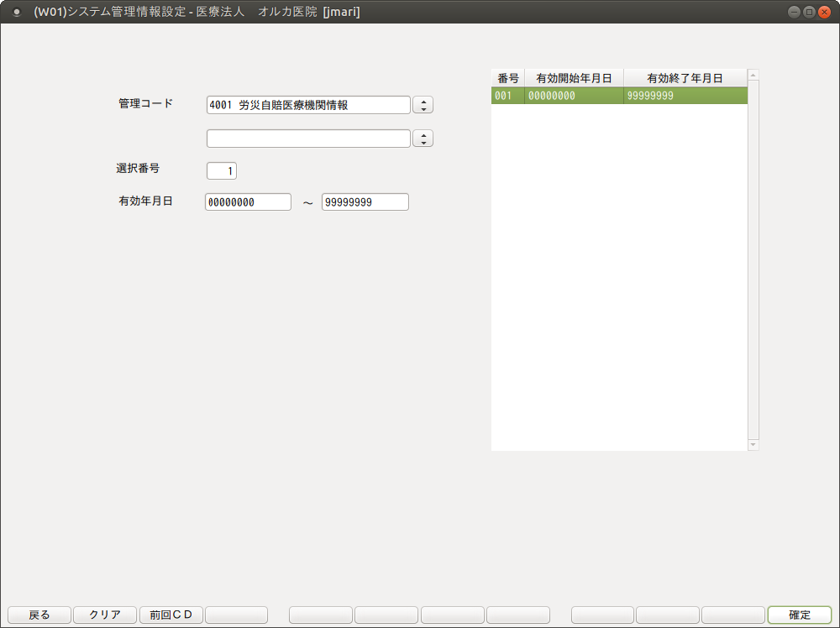Confirm with the 確定 button
Image resolution: width=840 pixels, height=628 pixels.
(x=799, y=615)
